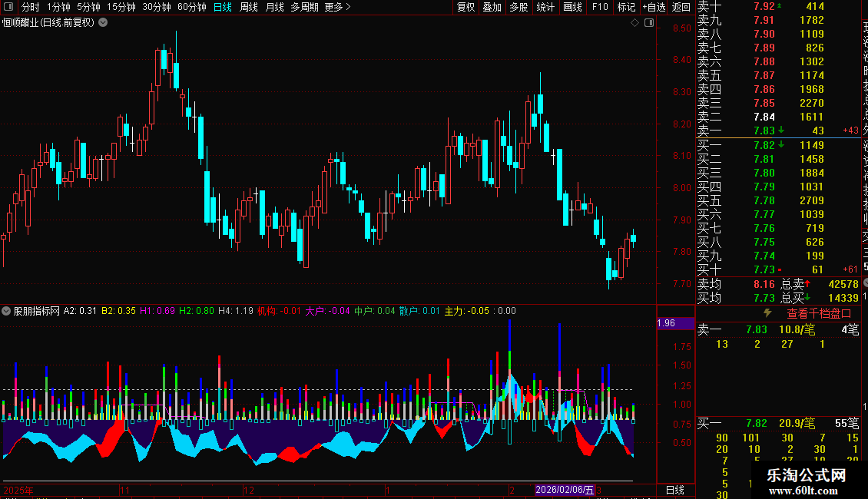Select the 日线 daily period tab
The width and height of the screenshot is (868, 499).
tap(223, 7)
